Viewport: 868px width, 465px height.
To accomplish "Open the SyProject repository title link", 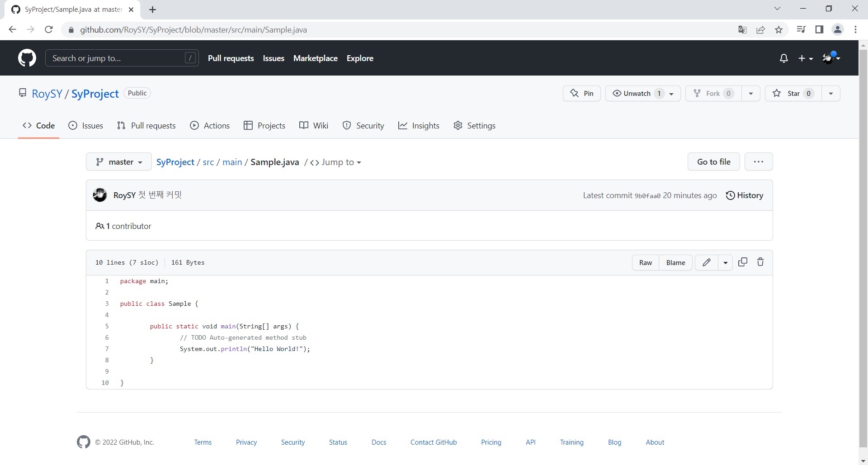I will (x=95, y=94).
